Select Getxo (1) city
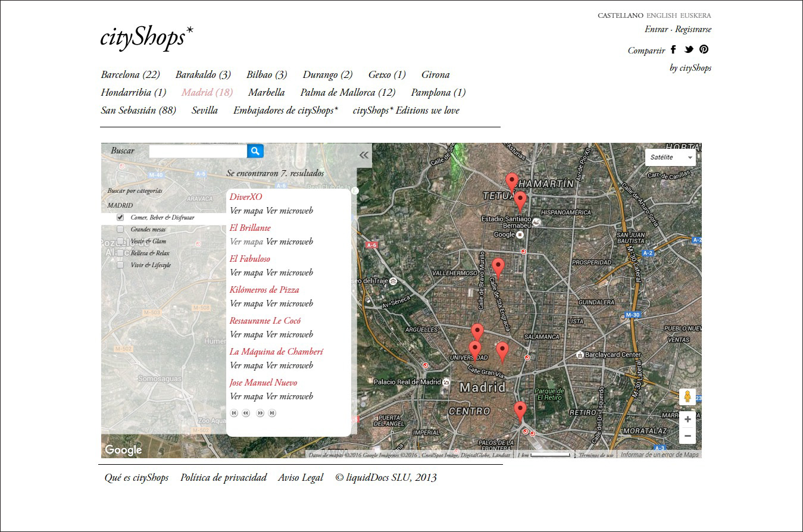803x532 pixels. (x=387, y=74)
